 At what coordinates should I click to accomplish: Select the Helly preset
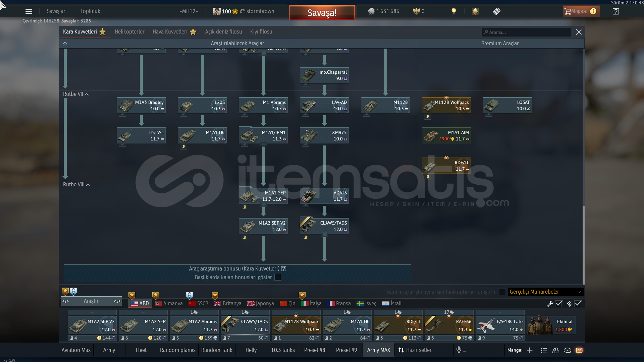pos(251,350)
